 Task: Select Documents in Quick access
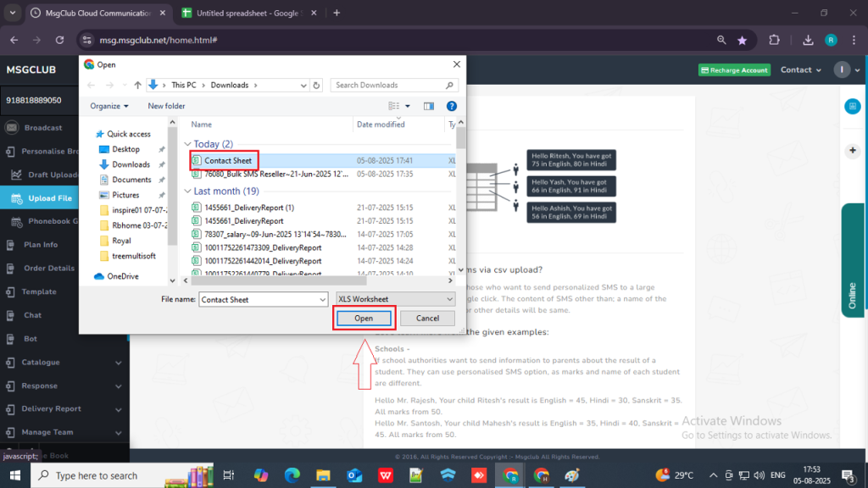pos(131,180)
